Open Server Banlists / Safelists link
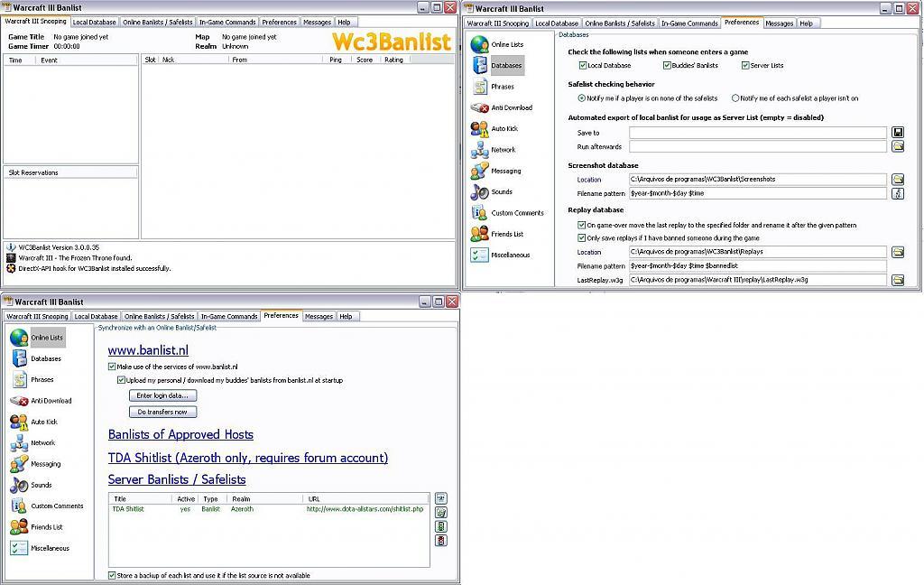This screenshot has height=585, width=924. point(177,479)
